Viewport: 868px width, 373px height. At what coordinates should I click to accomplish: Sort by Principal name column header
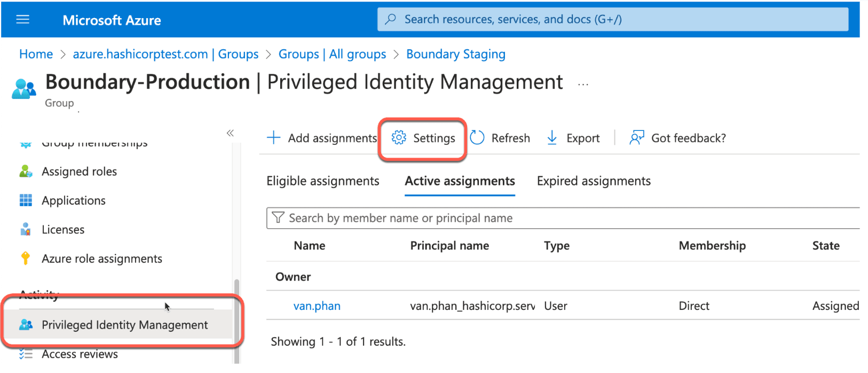coord(449,246)
